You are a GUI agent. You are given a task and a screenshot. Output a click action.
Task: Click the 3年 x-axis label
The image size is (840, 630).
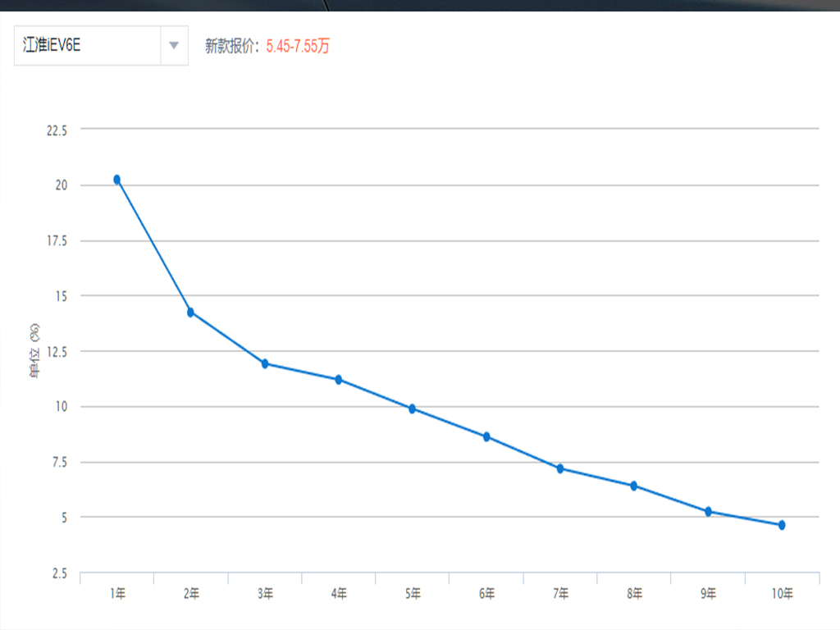coord(265,594)
